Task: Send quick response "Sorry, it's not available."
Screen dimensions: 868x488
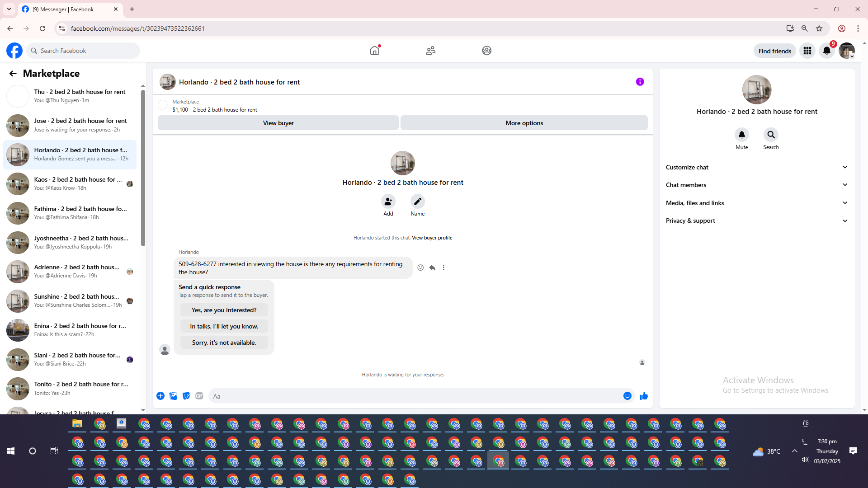Action: (224, 343)
